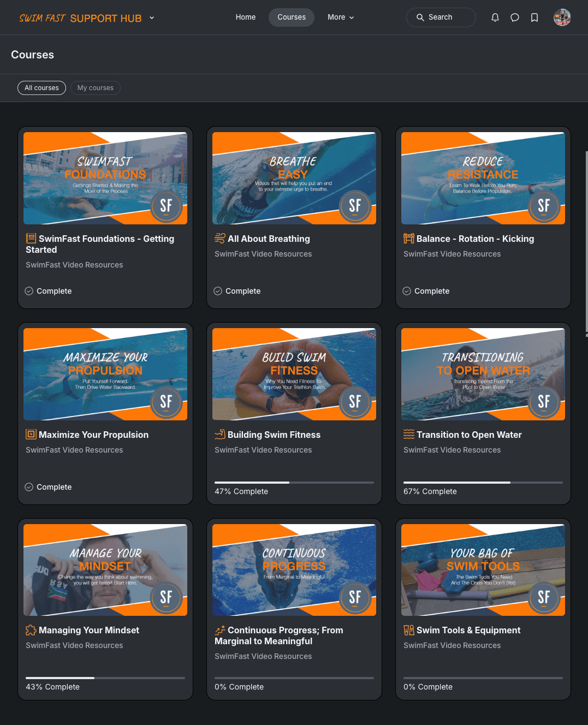Image resolution: width=588 pixels, height=725 pixels.
Task: Open the More navigation dropdown
Action: pyautogui.click(x=341, y=17)
